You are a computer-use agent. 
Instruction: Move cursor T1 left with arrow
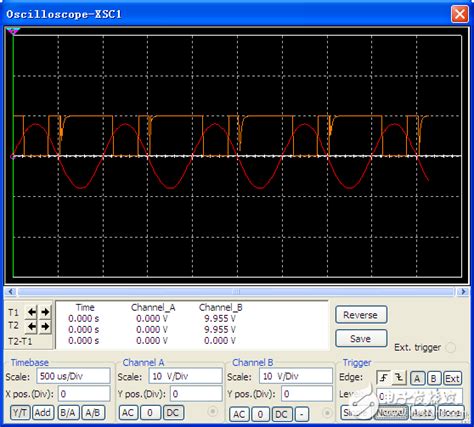(32, 312)
